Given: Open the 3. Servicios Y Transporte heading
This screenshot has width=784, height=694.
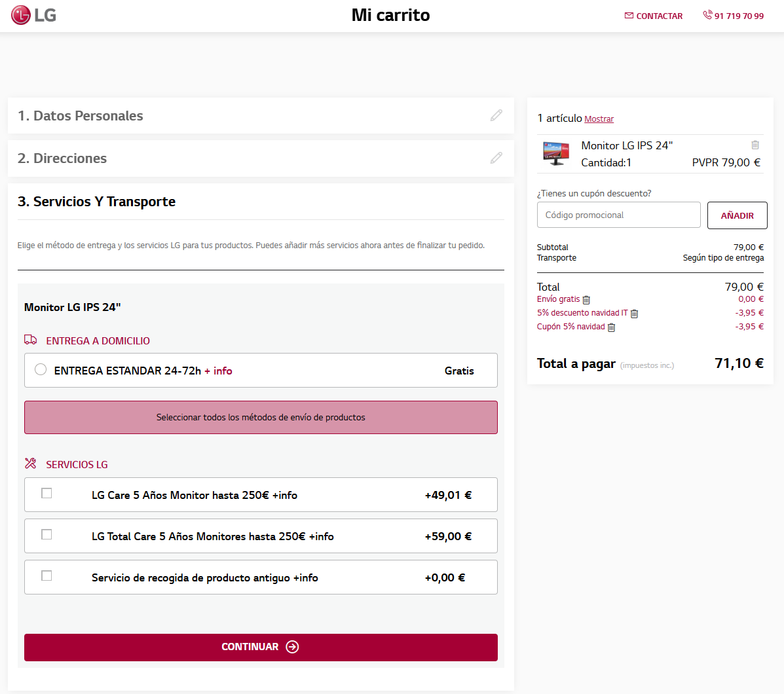Looking at the screenshot, I should (96, 202).
